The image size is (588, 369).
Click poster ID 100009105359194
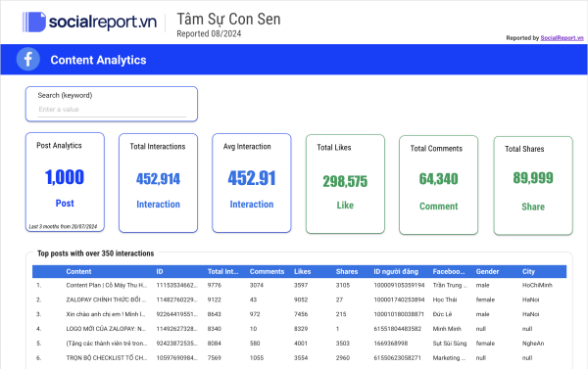point(399,286)
